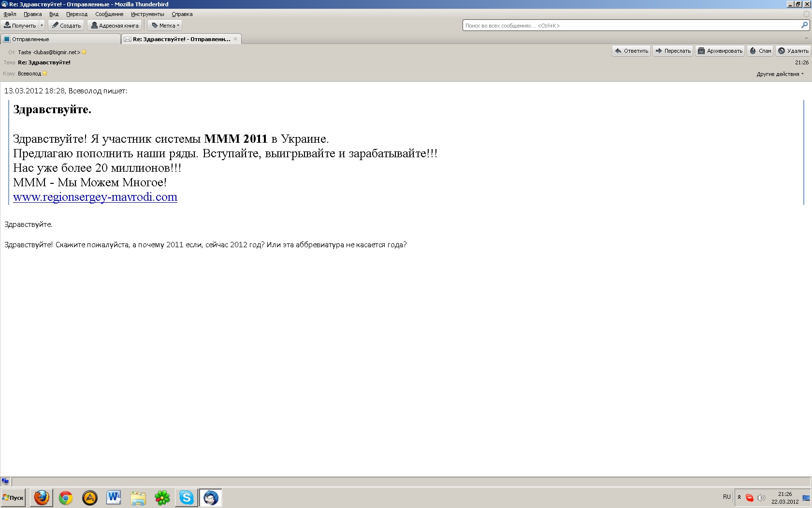Toggle star next to recipient Всеволод
812x508 pixels.
click(45, 74)
